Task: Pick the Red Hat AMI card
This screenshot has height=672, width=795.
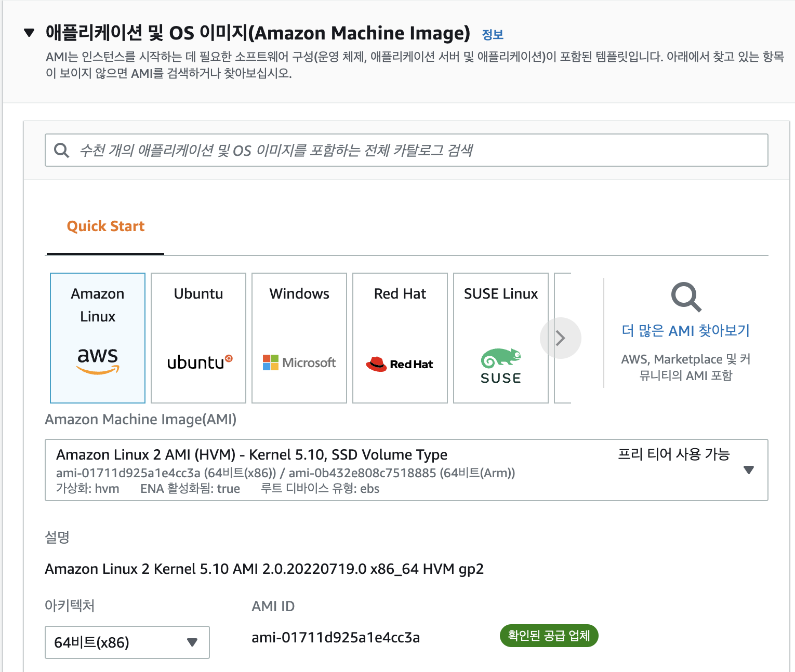Action: 400,338
